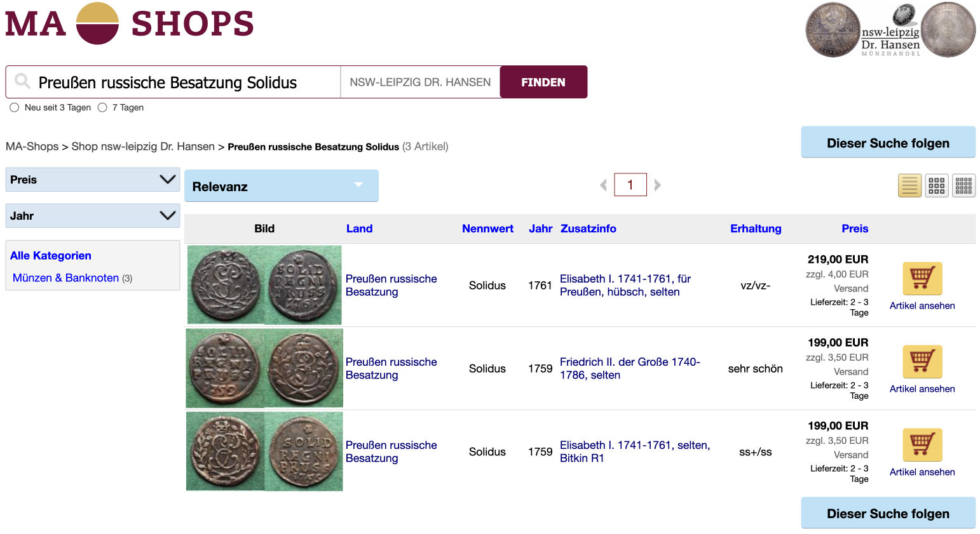Go to previous results page arrow
Screen dimensions: 980x534
603,185
